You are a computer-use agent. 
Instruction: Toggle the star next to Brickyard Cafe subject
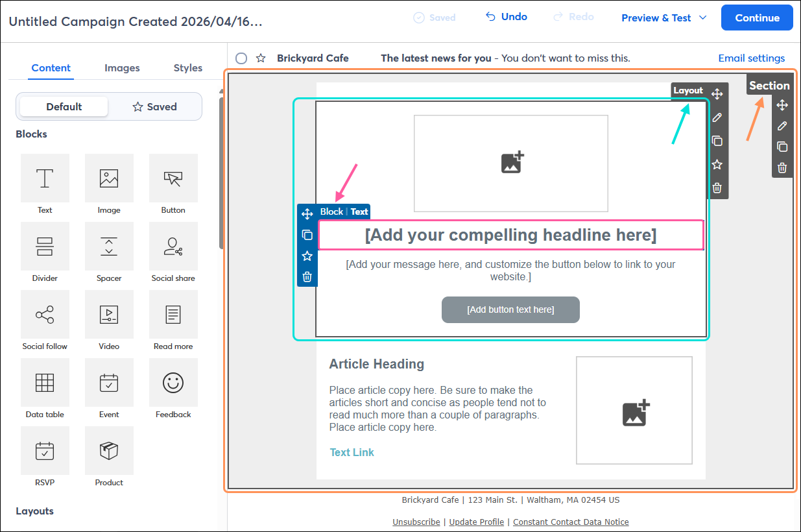pos(261,58)
